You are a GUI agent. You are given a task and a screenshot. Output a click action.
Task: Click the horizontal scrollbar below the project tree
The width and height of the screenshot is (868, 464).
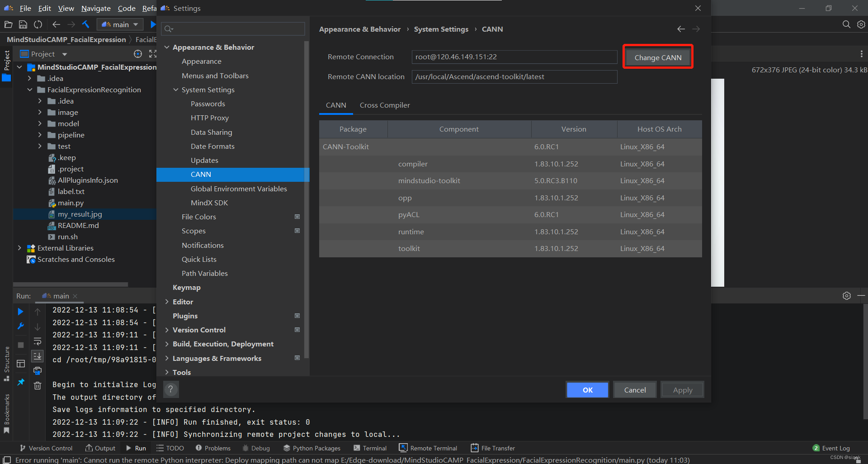[70, 284]
